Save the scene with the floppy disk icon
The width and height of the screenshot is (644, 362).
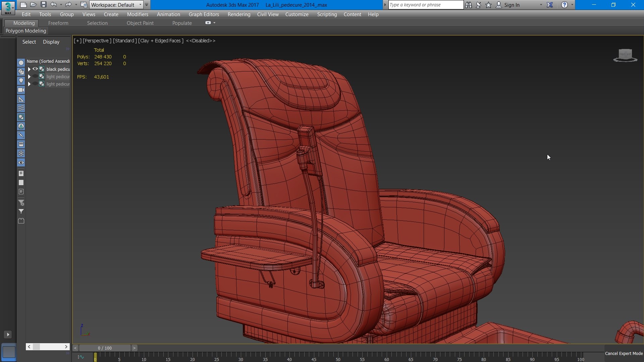pos(43,5)
